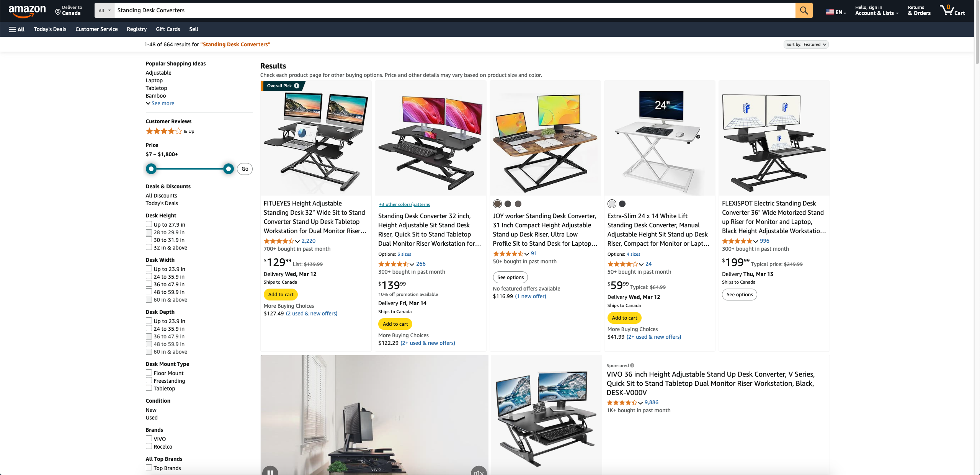Unmute the sponsored video speaker icon
This screenshot has width=980, height=475.
coord(479,470)
